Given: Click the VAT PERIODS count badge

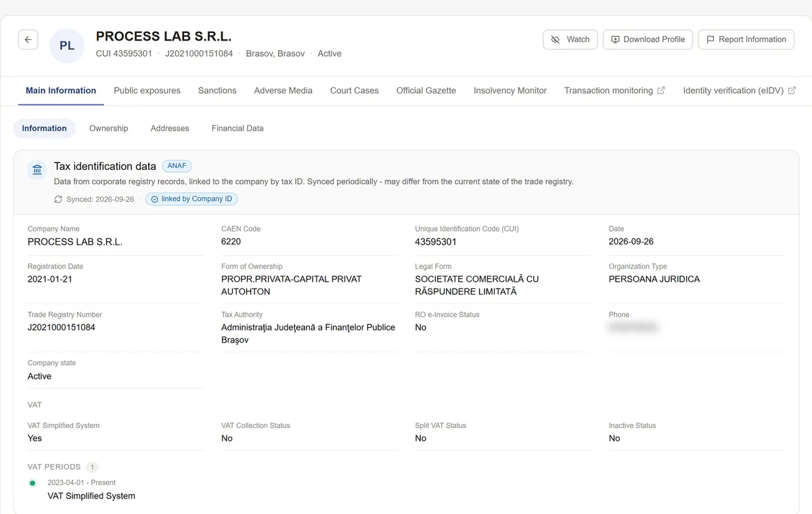Looking at the screenshot, I should (x=92, y=467).
